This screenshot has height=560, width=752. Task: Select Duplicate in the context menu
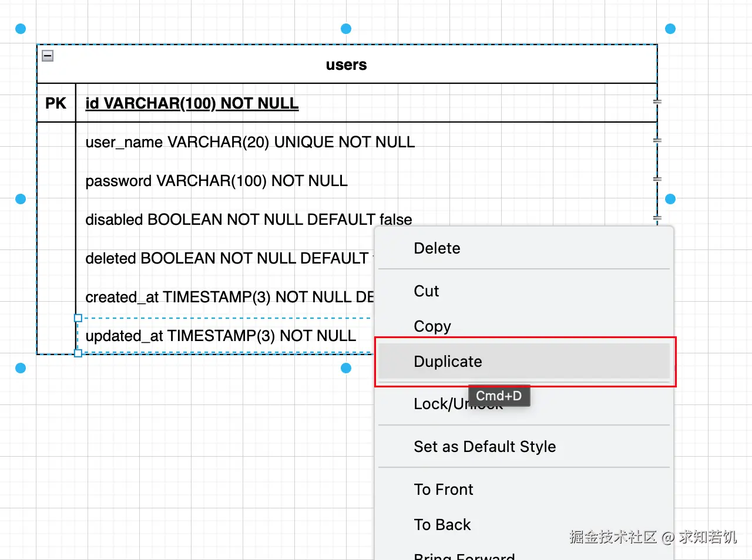pyautogui.click(x=524, y=362)
